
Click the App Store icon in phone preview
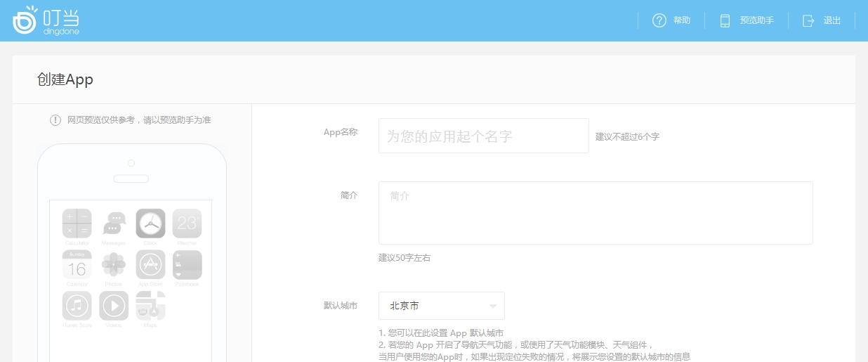[x=150, y=264]
